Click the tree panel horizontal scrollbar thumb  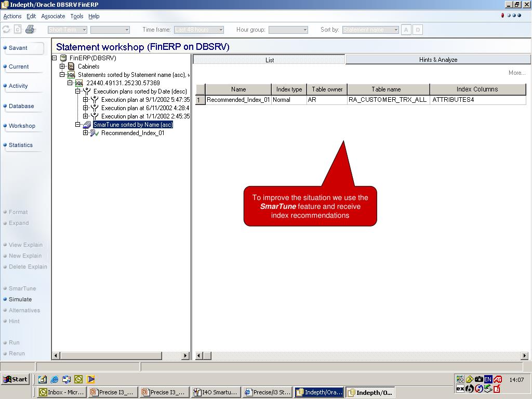pos(111,355)
